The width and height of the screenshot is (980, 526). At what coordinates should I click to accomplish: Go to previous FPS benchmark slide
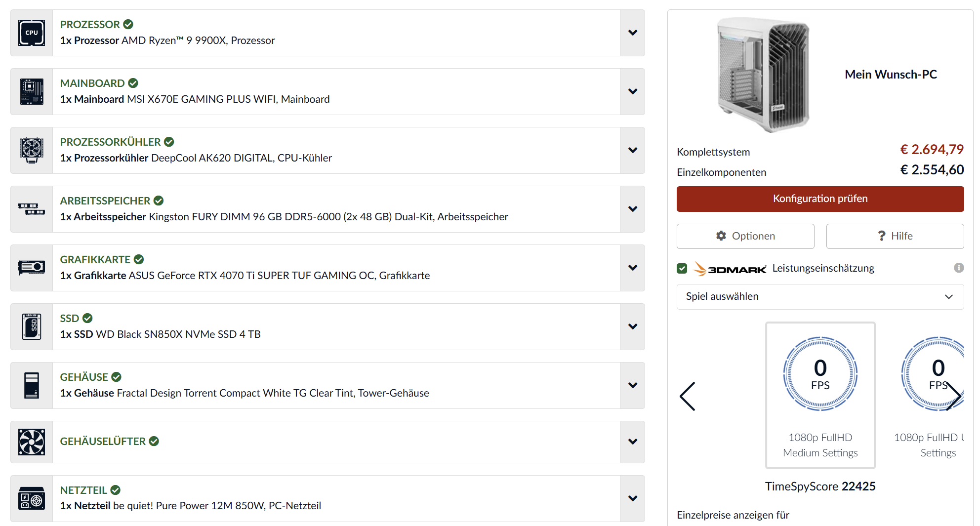coord(688,396)
